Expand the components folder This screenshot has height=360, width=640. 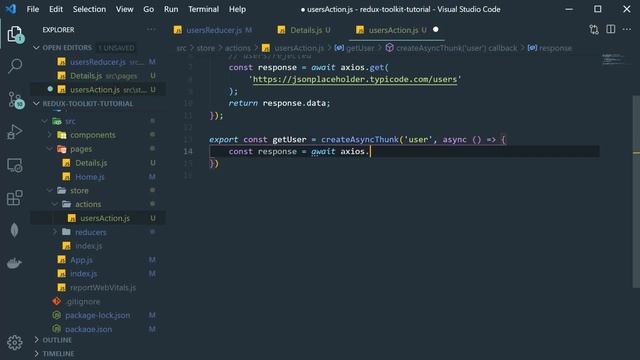click(x=50, y=135)
